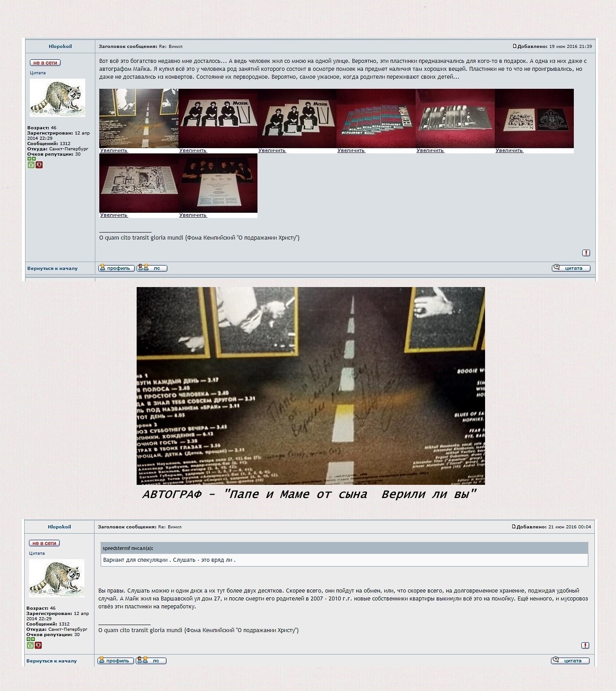Click the green thumbs-up reputation icon in the 21 июн post
Viewport: 616px width, 691px height.
(30, 645)
